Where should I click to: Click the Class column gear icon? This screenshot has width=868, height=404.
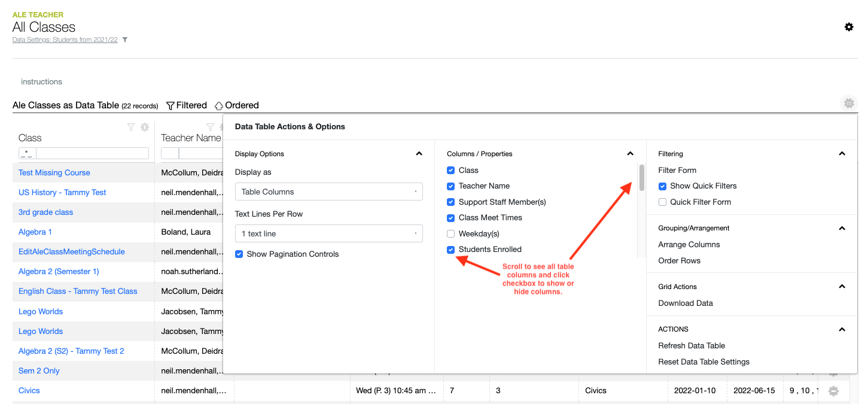(144, 127)
